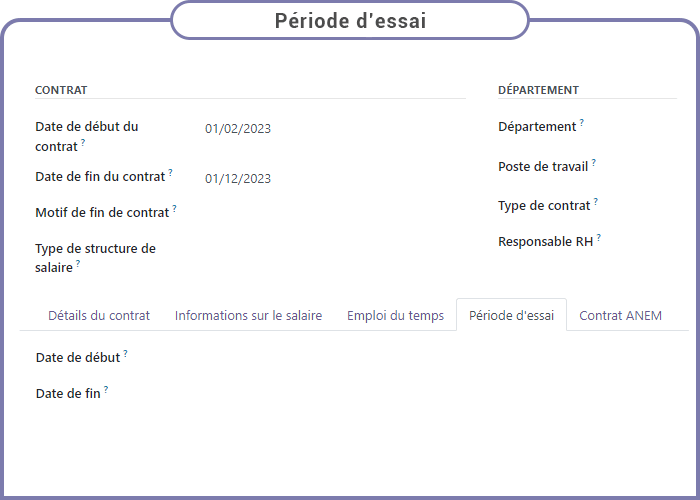Click help icon beside Type de contrat
Image resolution: width=700 pixels, height=500 pixels.
pos(596,201)
